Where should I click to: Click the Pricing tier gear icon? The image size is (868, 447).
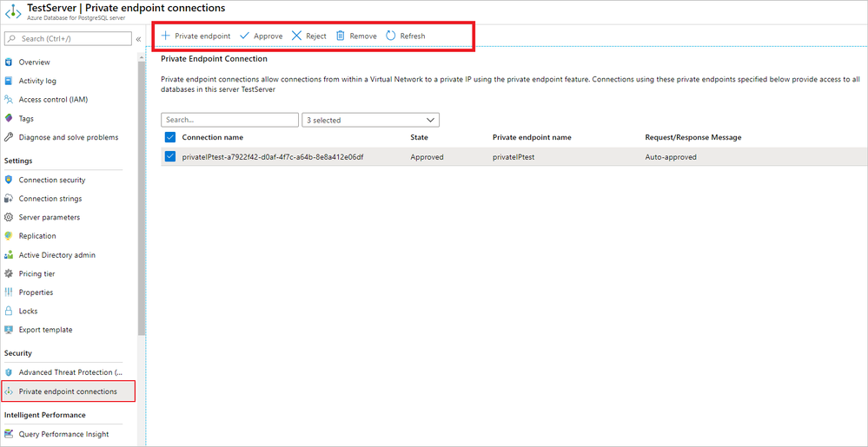9,273
